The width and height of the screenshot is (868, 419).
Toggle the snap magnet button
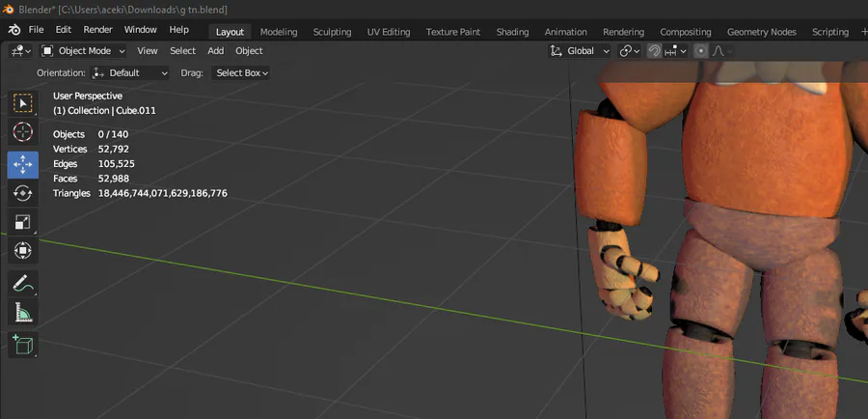pos(654,51)
